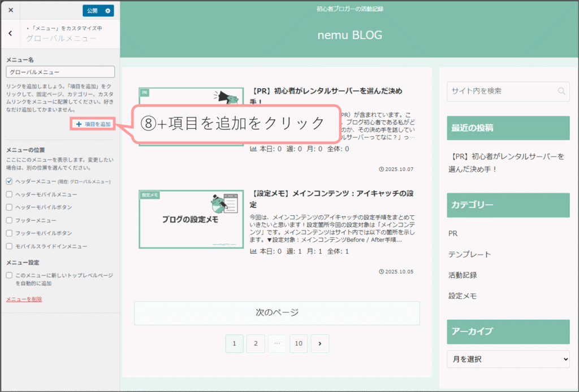
Task: Click the 公開 publish button
Action: [x=92, y=11]
